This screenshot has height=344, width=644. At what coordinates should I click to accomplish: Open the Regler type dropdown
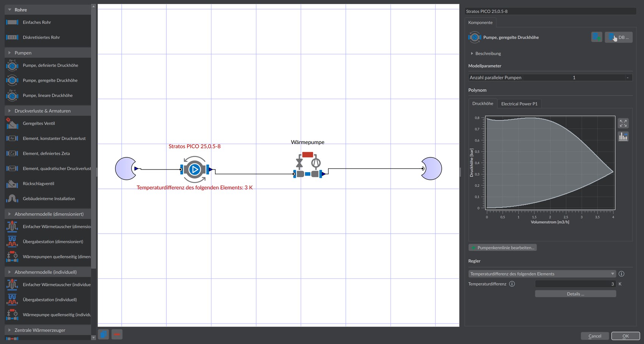pyautogui.click(x=542, y=274)
